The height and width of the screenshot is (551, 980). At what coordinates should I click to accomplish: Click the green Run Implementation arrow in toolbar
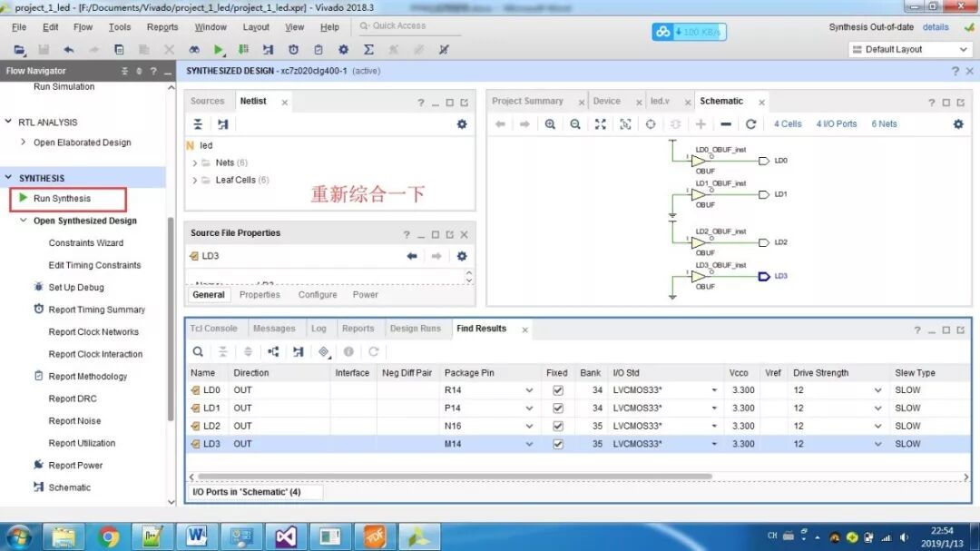point(218,49)
